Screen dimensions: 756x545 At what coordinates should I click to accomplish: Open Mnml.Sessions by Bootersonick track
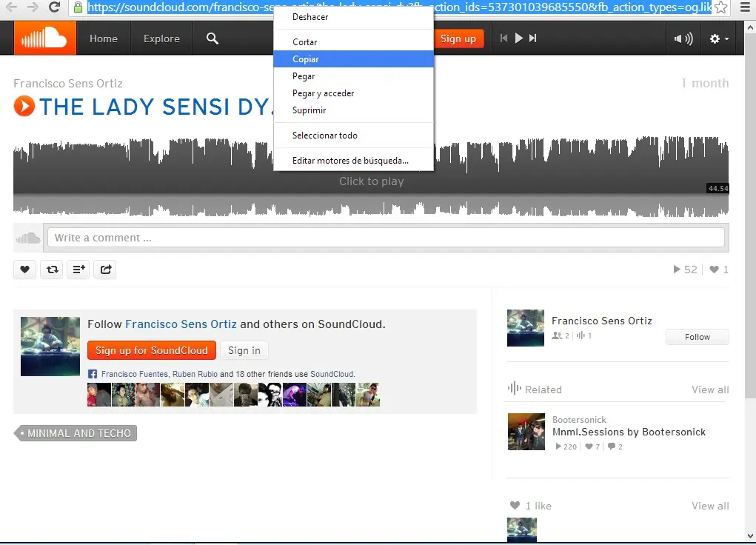coord(629,432)
